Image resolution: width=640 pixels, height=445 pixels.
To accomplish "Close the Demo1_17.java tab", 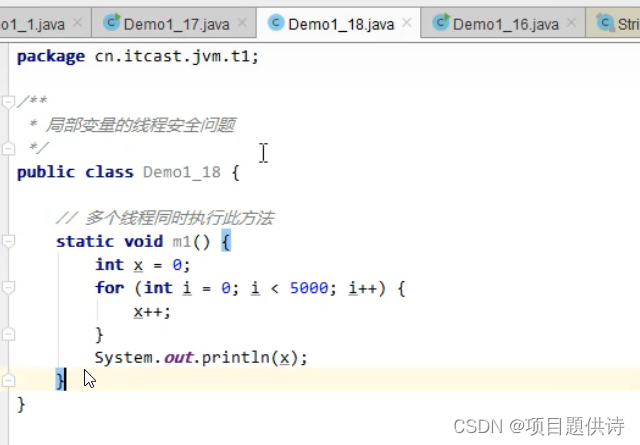I will tap(242, 23).
